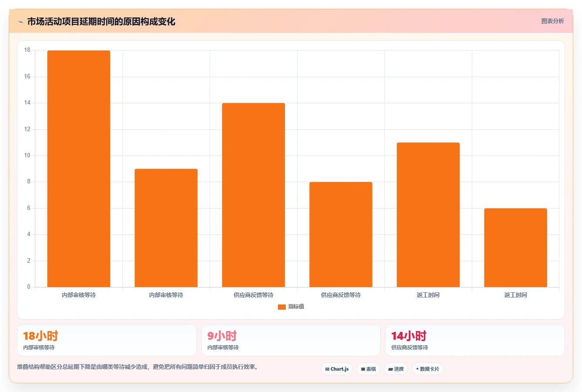
Task: Select the Chart.js pill tag
Action: pyautogui.click(x=337, y=369)
